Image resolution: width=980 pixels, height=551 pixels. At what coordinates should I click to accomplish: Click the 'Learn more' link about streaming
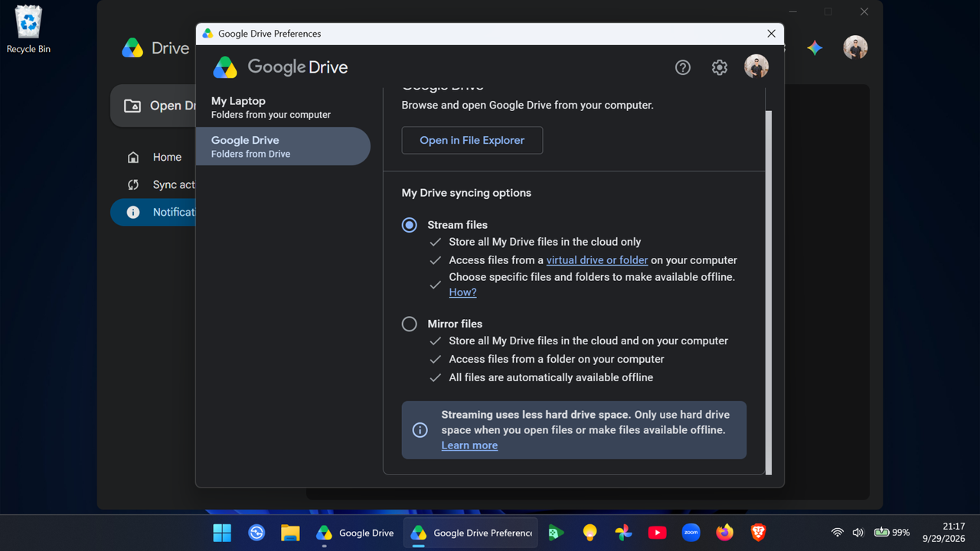click(469, 445)
